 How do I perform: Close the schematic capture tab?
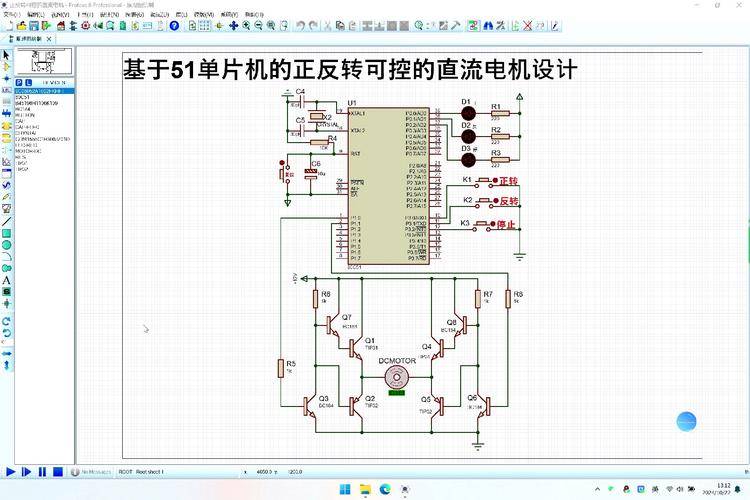tap(49, 39)
